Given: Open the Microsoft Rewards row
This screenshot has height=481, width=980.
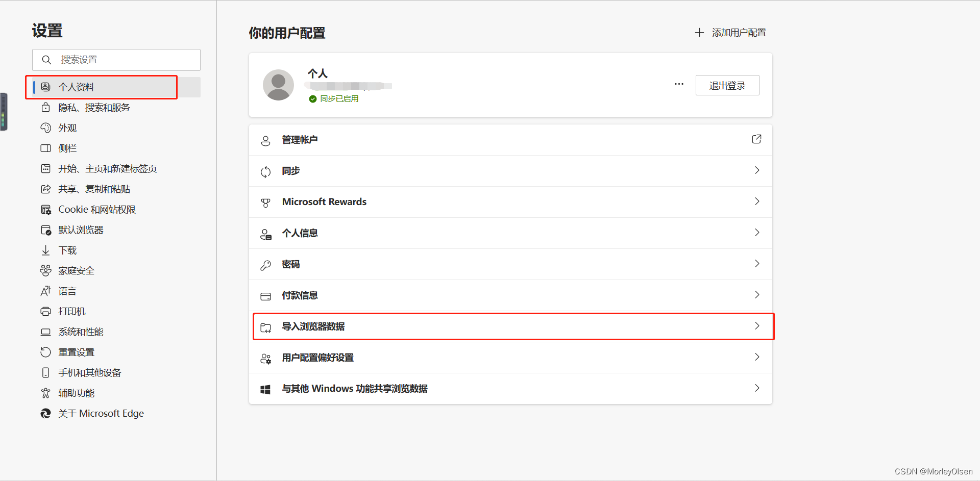Looking at the screenshot, I should pyautogui.click(x=510, y=202).
